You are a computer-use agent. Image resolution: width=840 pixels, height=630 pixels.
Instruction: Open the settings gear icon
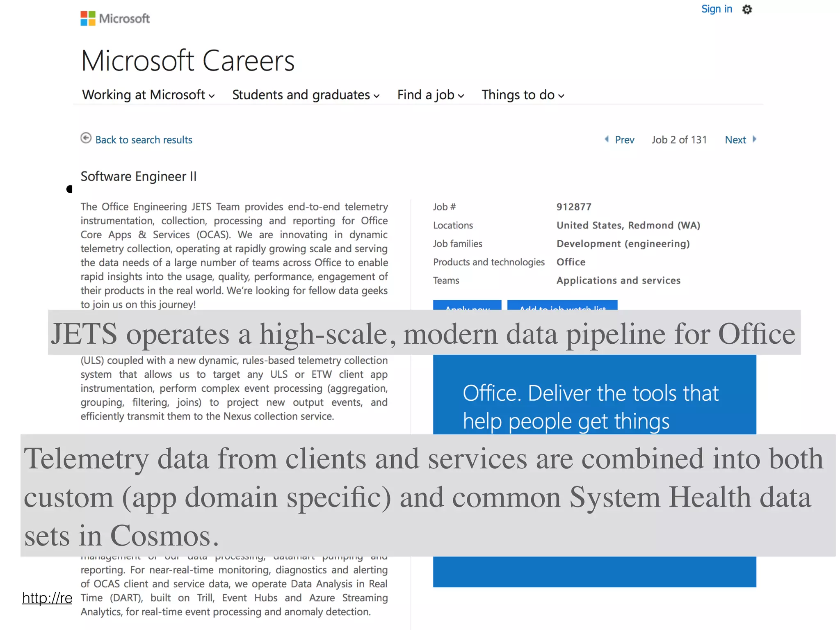point(747,9)
